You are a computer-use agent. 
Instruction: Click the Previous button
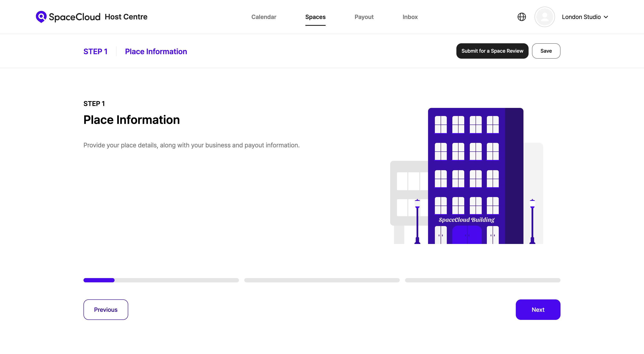(x=105, y=309)
